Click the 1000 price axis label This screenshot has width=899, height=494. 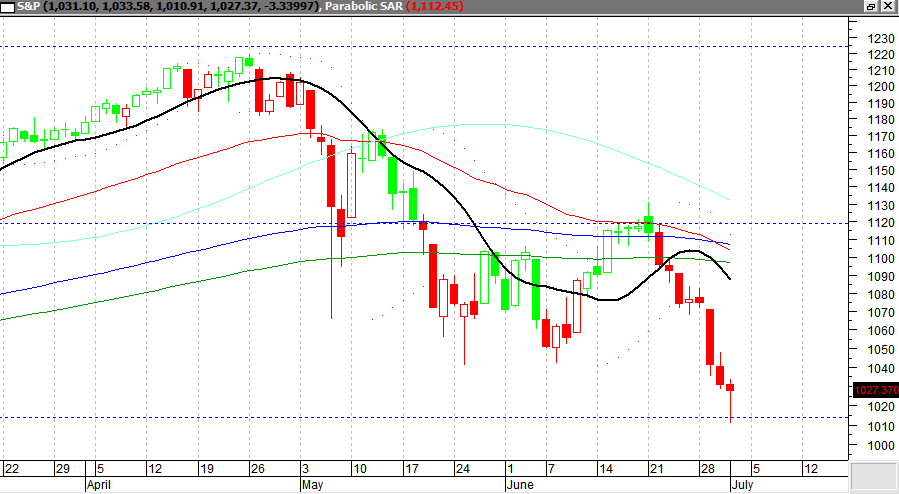point(881,446)
